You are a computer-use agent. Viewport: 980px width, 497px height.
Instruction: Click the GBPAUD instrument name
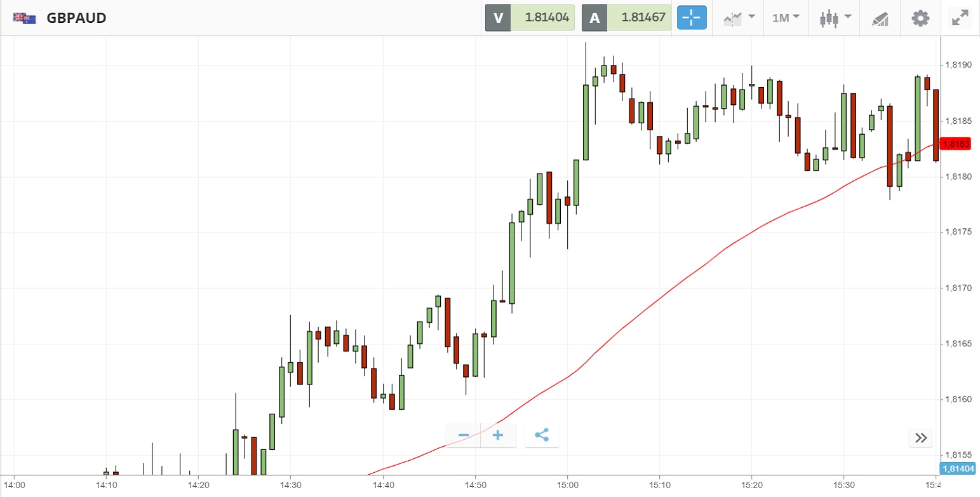76,18
